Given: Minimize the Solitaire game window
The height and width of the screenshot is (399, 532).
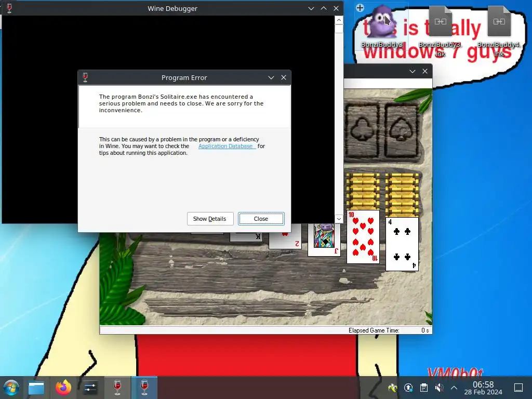Looking at the screenshot, I should (x=413, y=71).
